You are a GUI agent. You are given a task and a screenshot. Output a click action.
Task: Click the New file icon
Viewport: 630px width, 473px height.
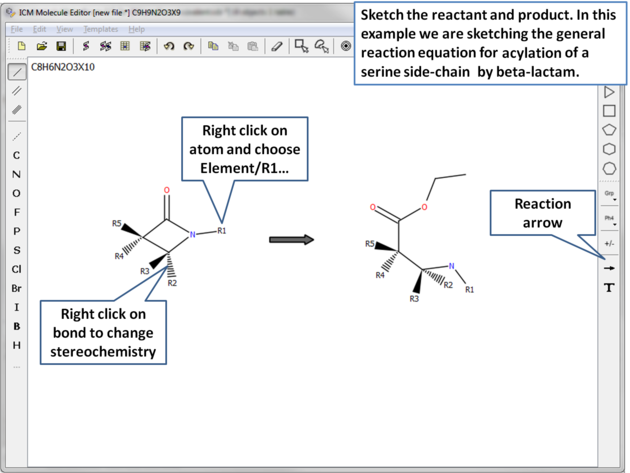tap(22, 46)
